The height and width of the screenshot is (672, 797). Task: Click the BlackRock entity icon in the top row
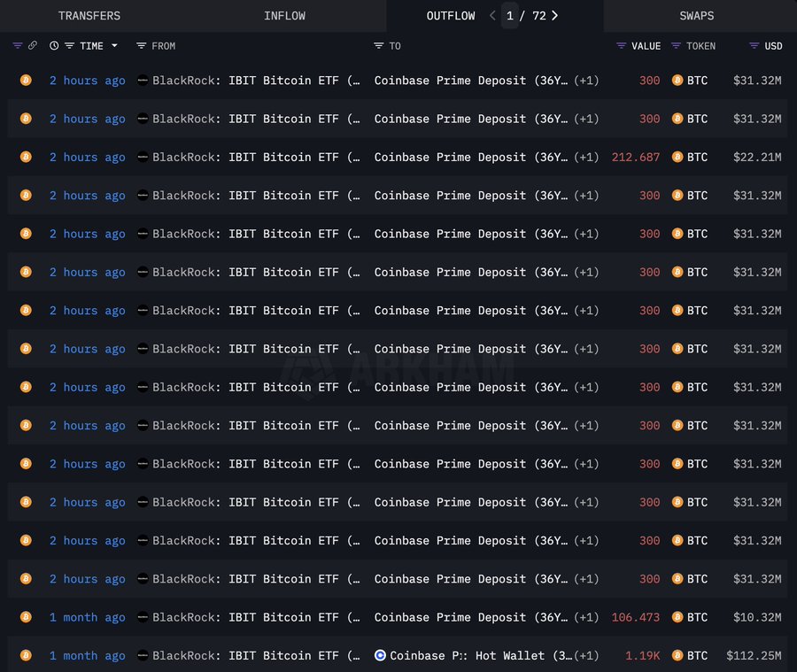(143, 80)
